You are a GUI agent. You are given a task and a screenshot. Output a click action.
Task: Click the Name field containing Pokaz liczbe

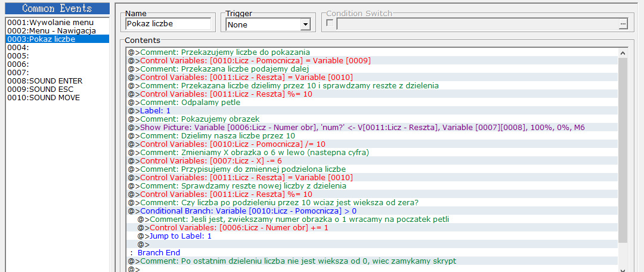[168, 24]
